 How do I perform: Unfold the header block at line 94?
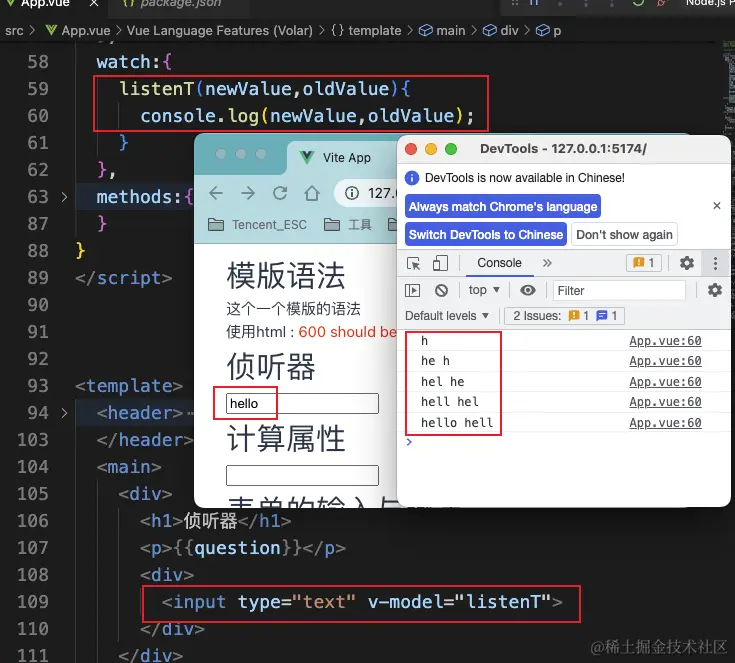(64, 413)
